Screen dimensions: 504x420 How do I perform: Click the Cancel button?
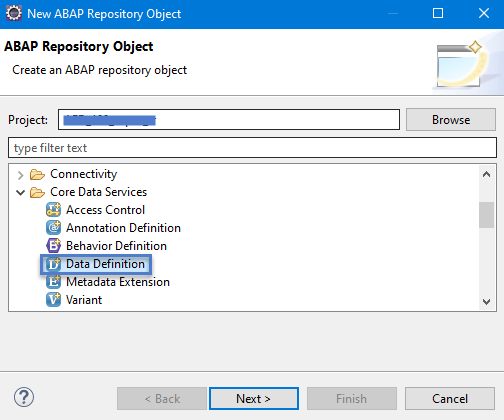point(450,399)
